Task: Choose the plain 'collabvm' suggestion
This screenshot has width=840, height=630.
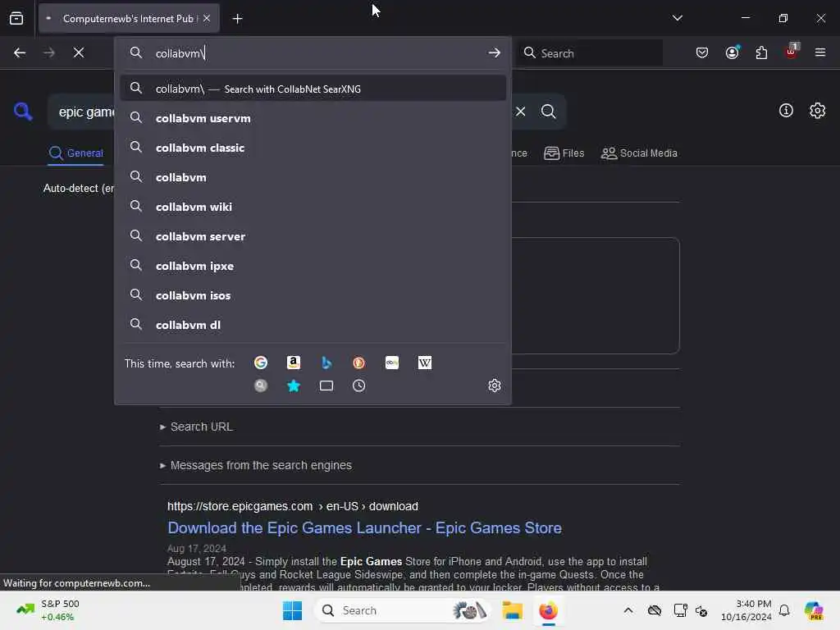Action: point(313,177)
